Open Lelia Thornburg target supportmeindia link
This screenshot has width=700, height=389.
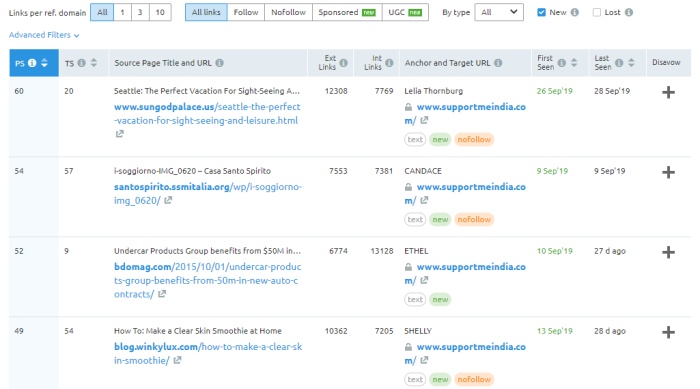coord(465,113)
